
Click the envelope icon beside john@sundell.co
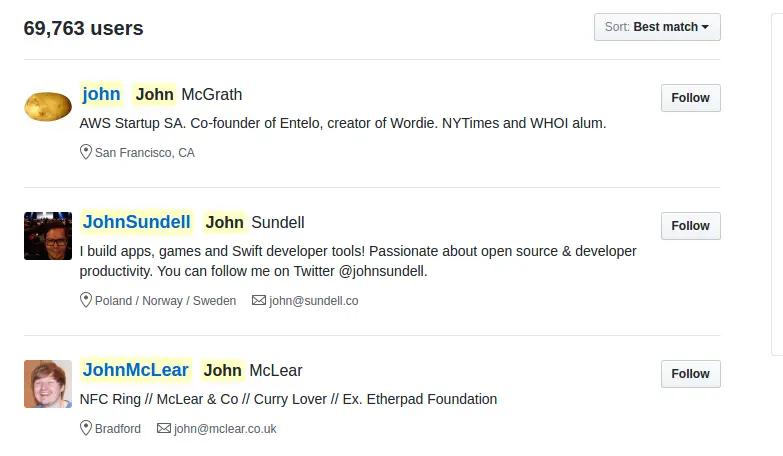[x=259, y=301]
